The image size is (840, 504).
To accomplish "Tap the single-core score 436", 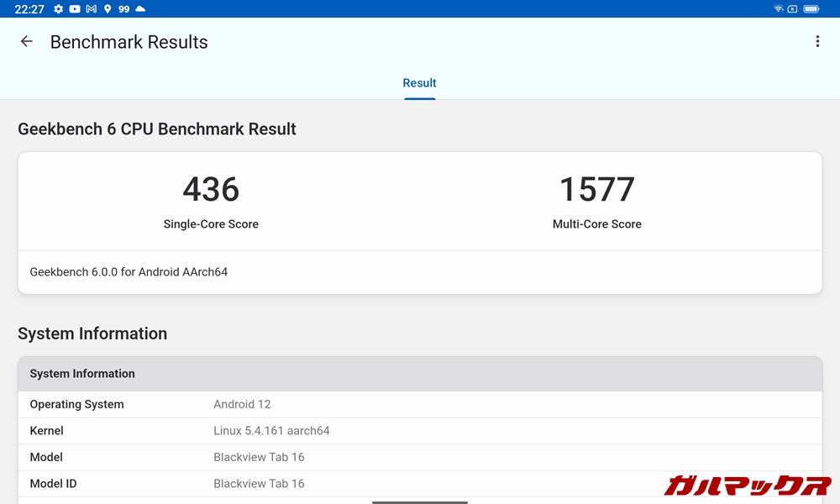I will click(211, 189).
